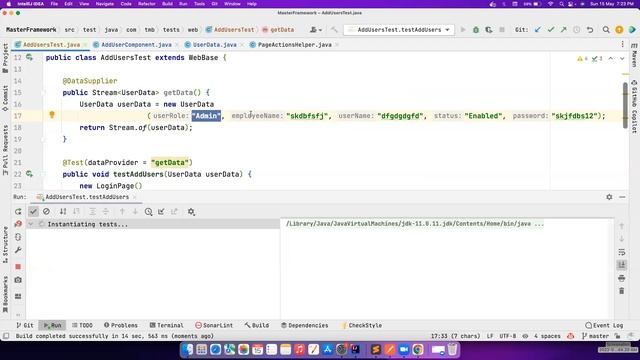The width and height of the screenshot is (640, 360).
Task: Click the camera dump threads icon
Action: tap(18, 280)
